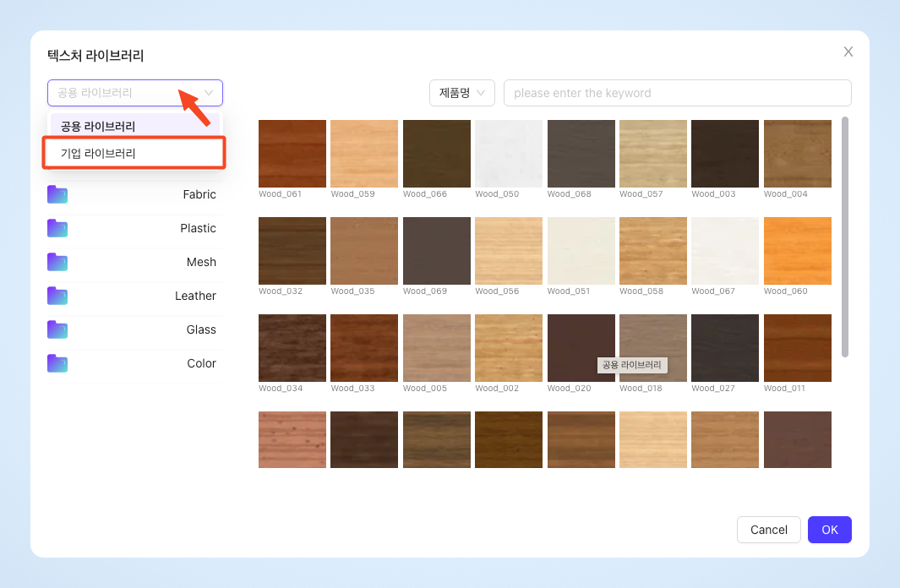
Task: Open the 제품명 search filter dropdown
Action: point(462,93)
